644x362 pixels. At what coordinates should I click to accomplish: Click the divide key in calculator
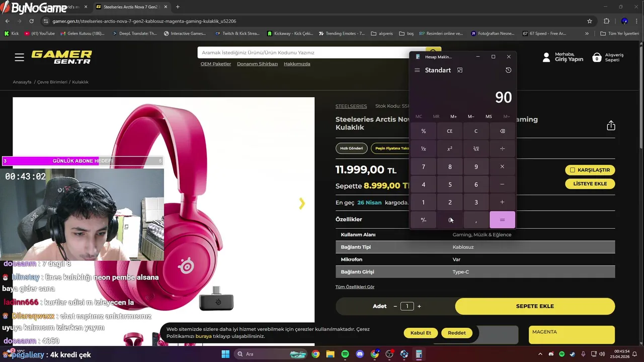click(502, 149)
